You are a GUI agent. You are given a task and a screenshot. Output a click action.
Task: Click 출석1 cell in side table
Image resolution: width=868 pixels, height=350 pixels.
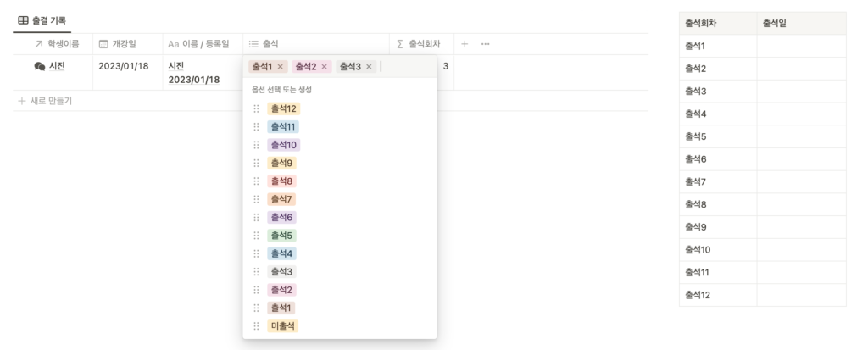(x=718, y=46)
